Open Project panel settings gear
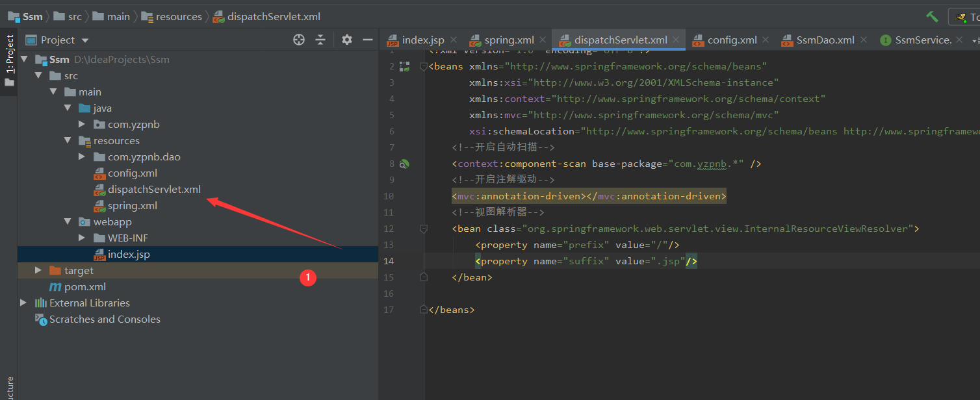 click(347, 40)
